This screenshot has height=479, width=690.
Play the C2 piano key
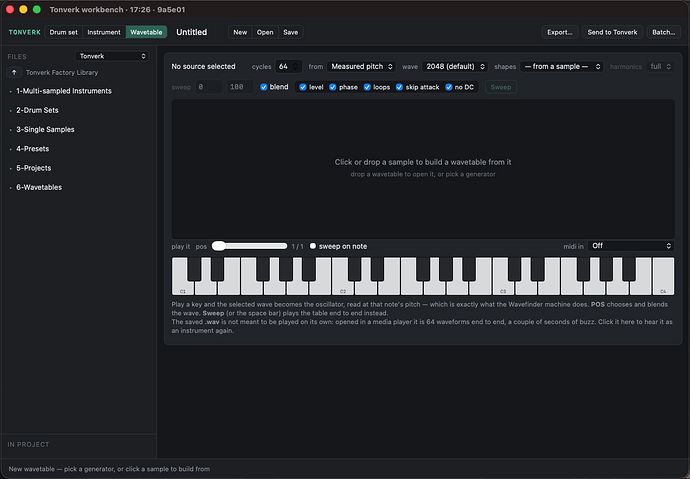(x=343, y=287)
